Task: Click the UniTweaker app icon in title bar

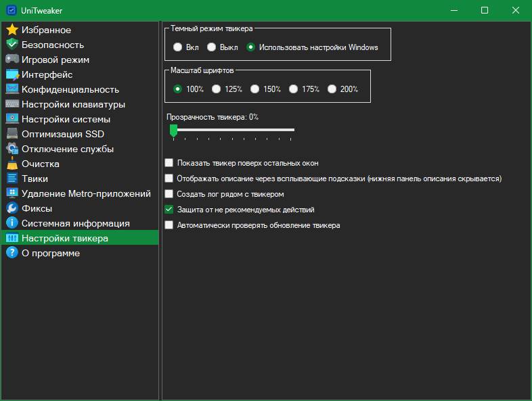Action: 11,10
